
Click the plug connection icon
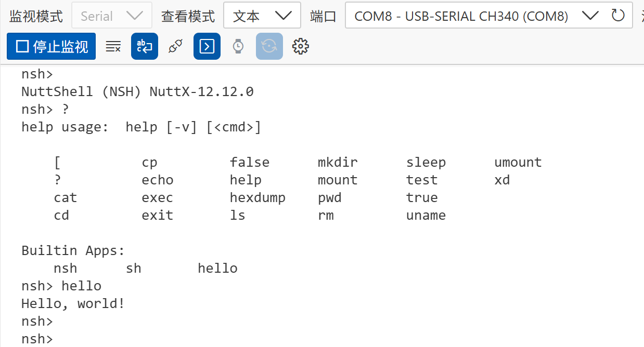(x=175, y=47)
